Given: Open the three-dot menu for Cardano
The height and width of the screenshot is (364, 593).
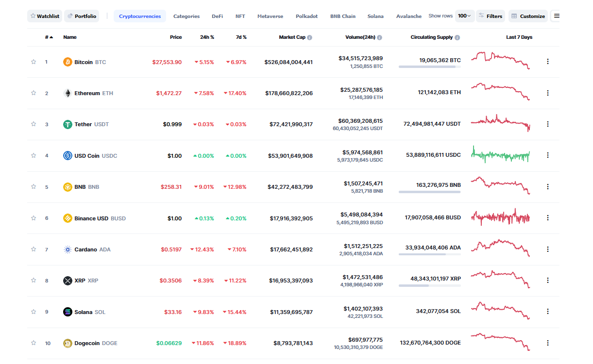Looking at the screenshot, I should [548, 249].
